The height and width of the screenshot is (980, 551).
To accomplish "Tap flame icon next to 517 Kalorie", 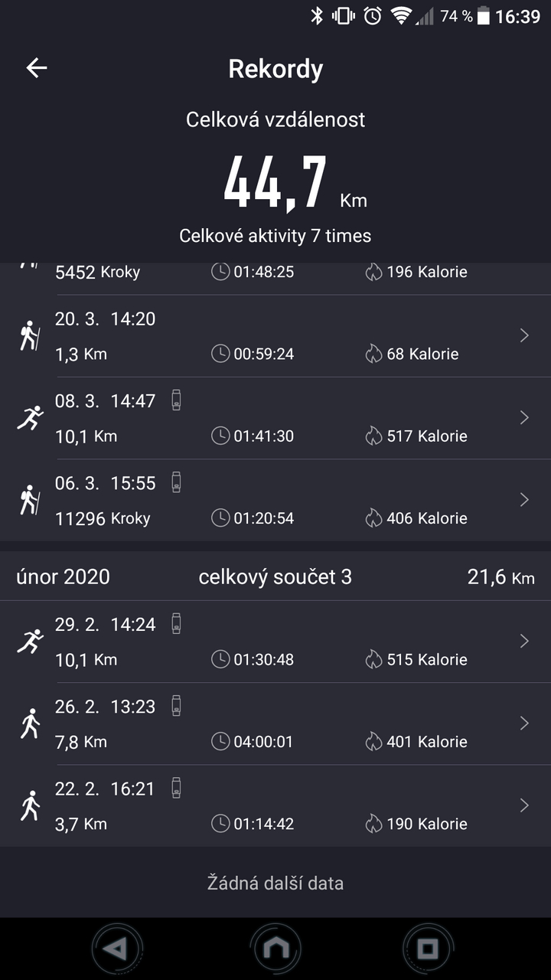I will pos(373,436).
